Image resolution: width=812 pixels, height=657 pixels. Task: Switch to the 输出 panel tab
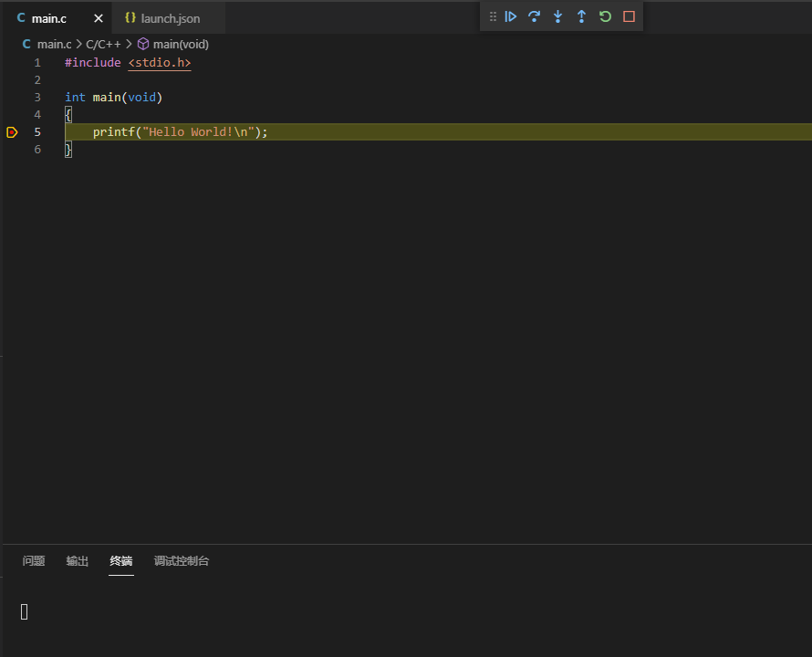coord(78,561)
